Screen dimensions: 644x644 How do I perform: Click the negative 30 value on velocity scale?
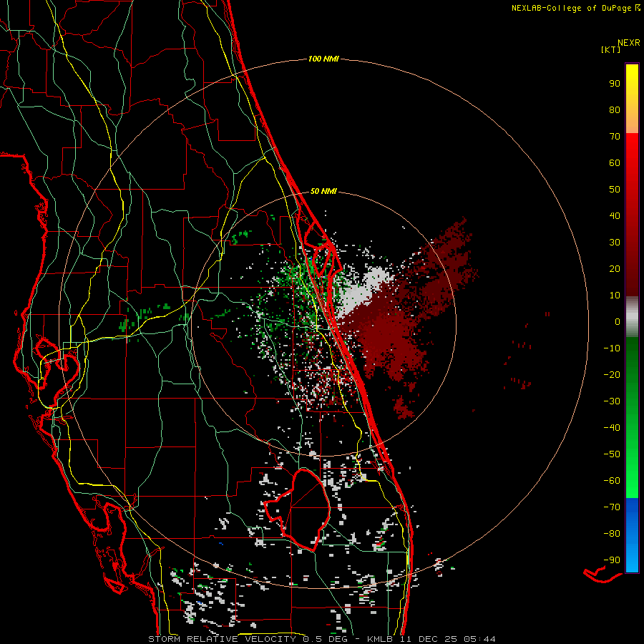612,401
